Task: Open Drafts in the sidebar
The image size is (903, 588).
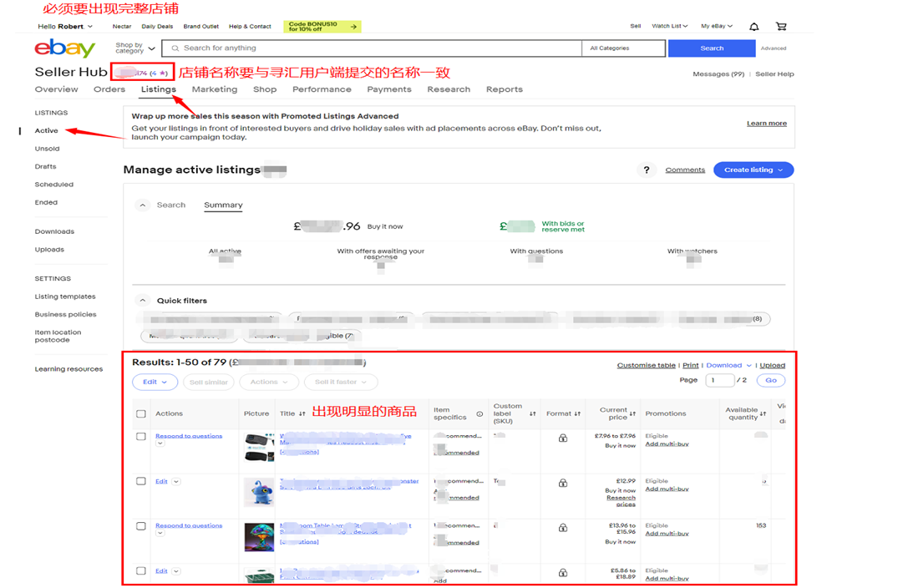Action: tap(45, 166)
